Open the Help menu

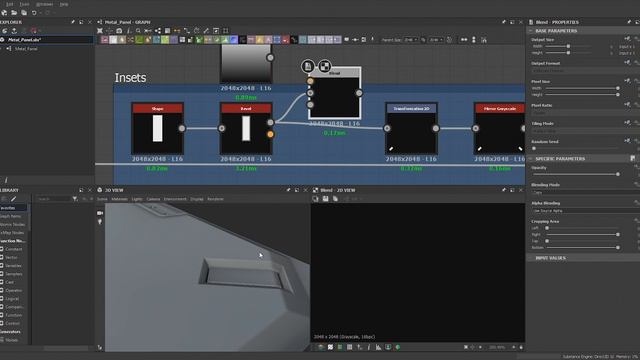(64, 4)
